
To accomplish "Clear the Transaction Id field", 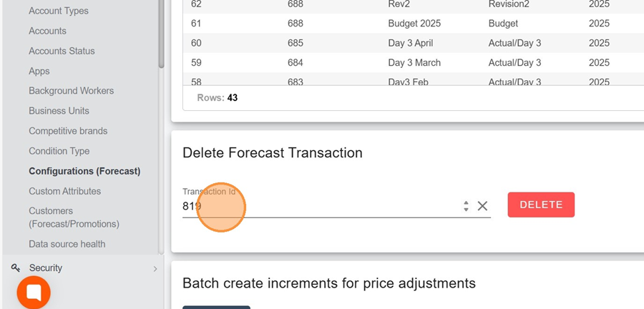I will (x=482, y=206).
